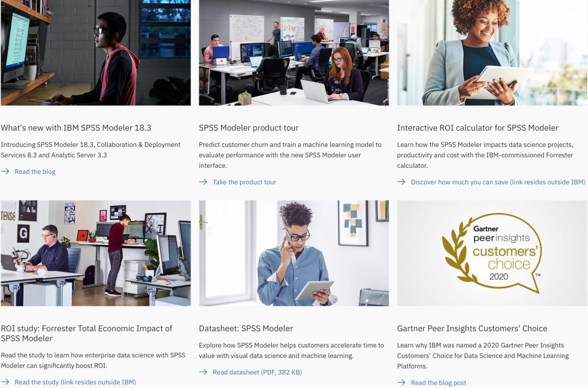Click description Learn why IBM was named 2020
The width and height of the screenshot is (588, 388).
(x=483, y=356)
